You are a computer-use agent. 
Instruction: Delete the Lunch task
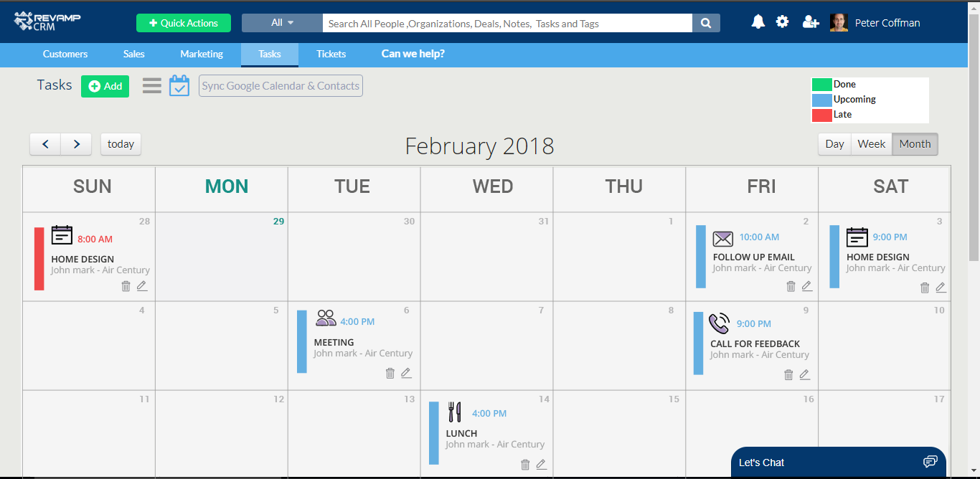[525, 464]
